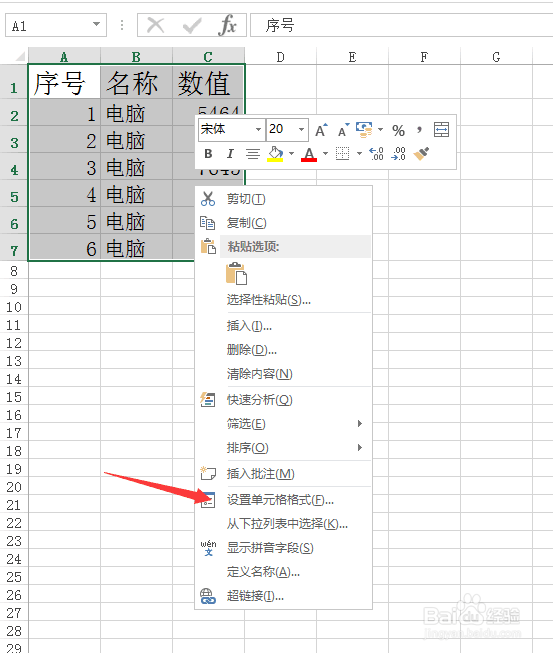The height and width of the screenshot is (653, 553).
Task: Open 设置单元格格式(F)... dialog
Action: [283, 499]
